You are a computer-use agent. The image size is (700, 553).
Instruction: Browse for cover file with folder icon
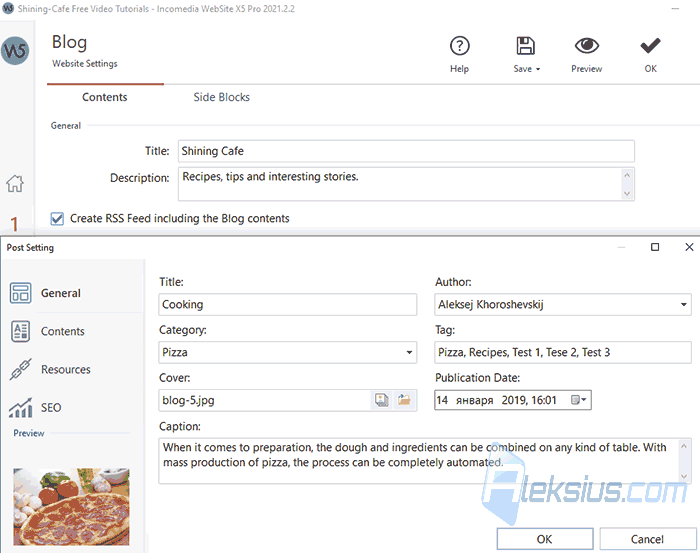(404, 400)
